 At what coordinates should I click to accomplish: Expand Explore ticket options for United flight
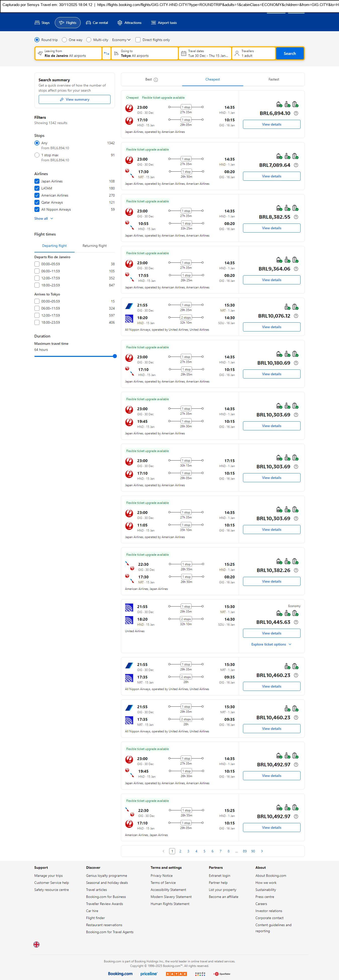tap(271, 645)
